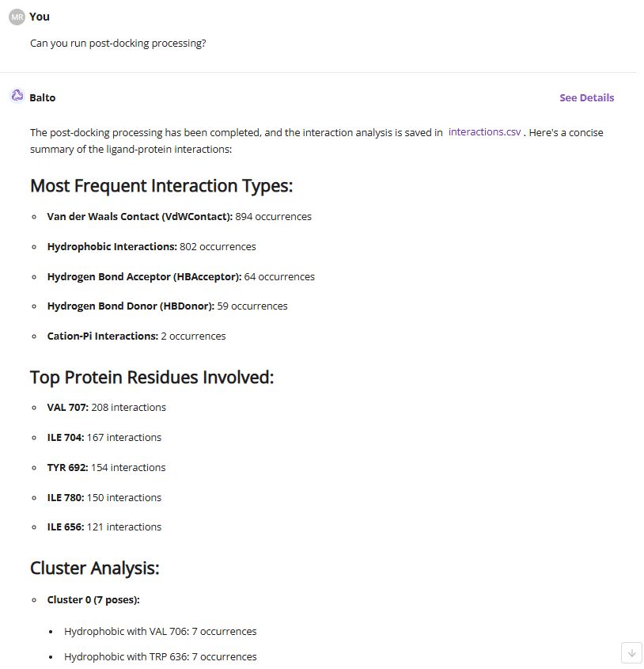Click the Hydrophobic Interactions 802 occurrences item
The height and width of the screenshot is (669, 644).
(151, 246)
